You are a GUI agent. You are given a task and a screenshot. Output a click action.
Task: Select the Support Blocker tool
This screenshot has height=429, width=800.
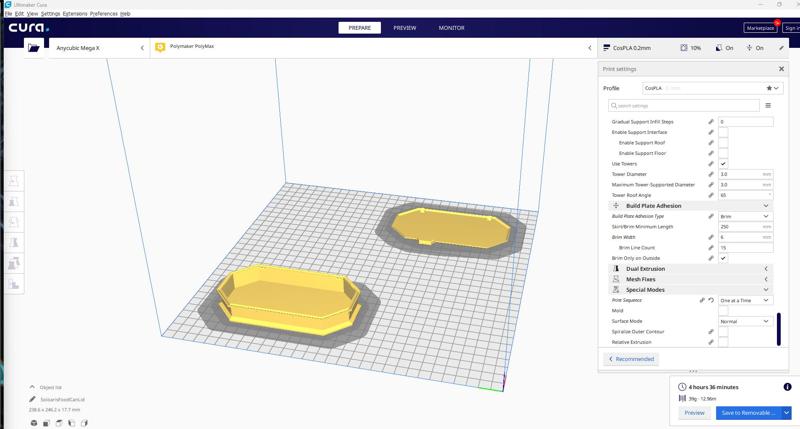[x=14, y=284]
